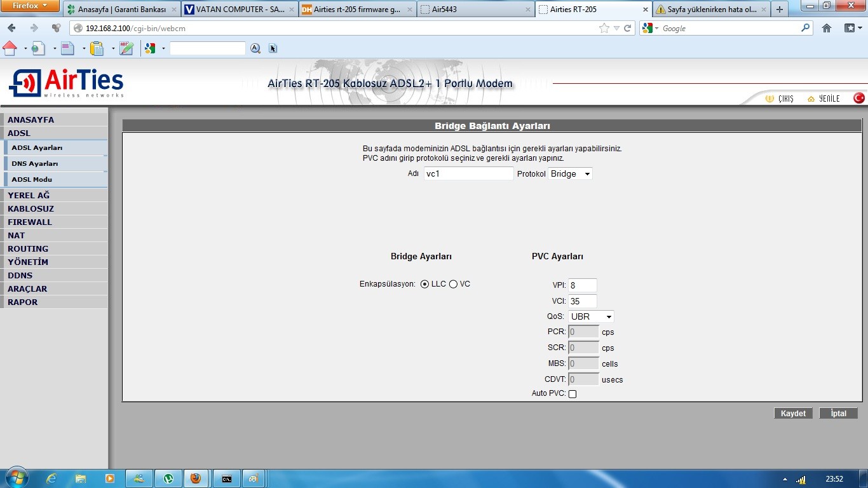Switch to Airties rt-205 firmware tab
Screen dimensions: 868x488
click(357, 10)
